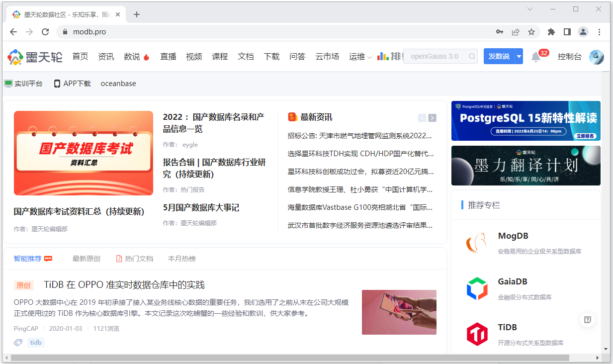
Task: Open the 文档 menu item
Action: (246, 57)
